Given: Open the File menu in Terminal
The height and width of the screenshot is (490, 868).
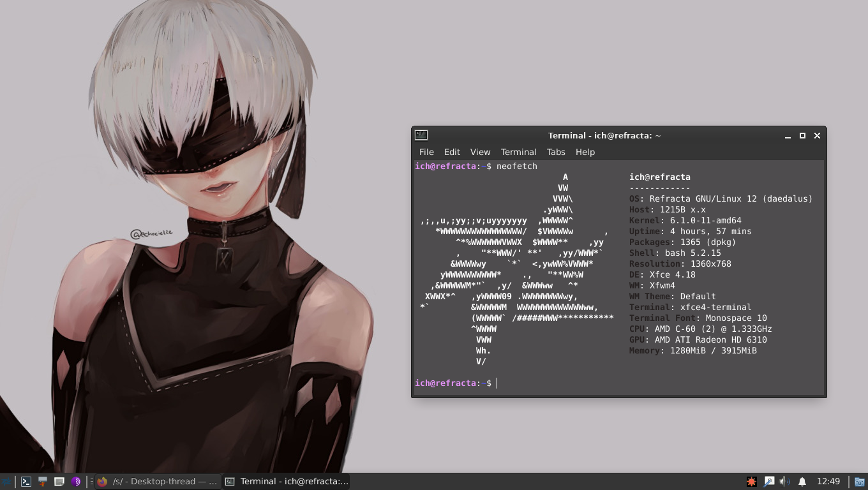Looking at the screenshot, I should click(x=426, y=152).
